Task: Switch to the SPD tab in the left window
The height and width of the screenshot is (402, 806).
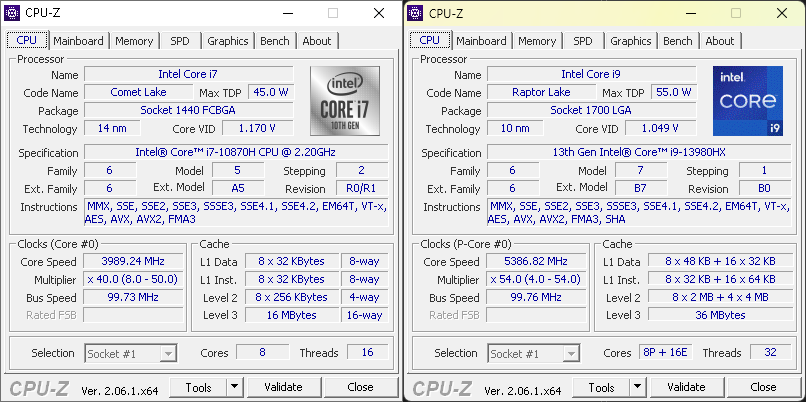Action: (180, 41)
